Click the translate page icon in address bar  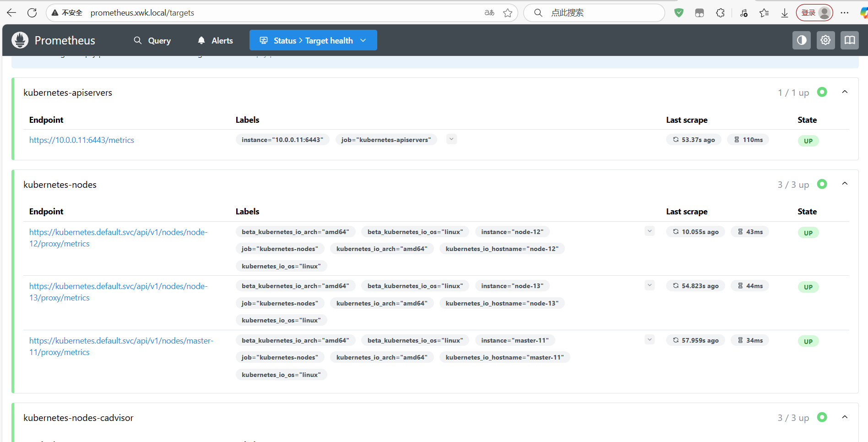(489, 13)
